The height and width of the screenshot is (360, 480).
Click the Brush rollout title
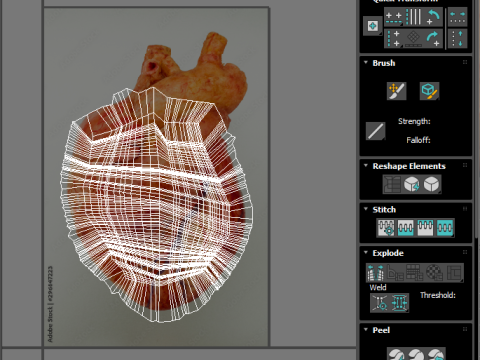384,63
